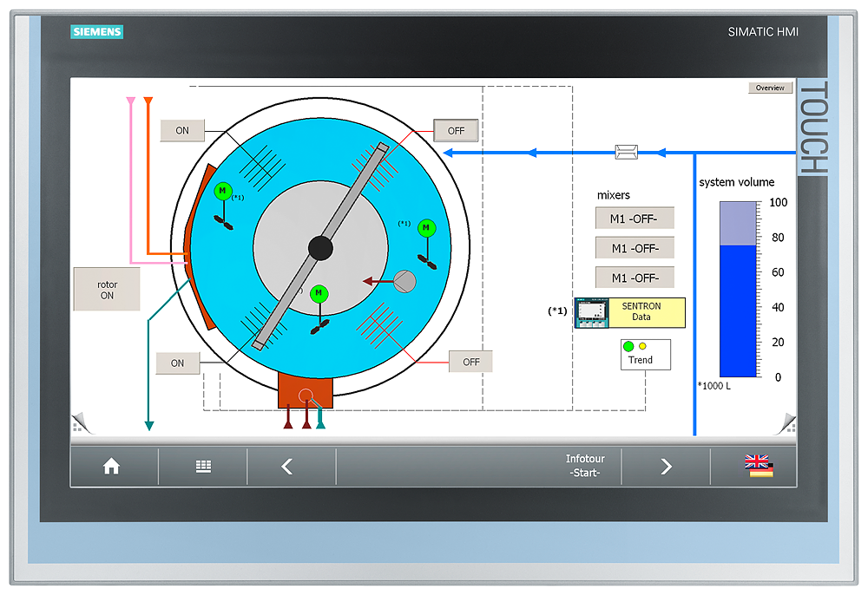Select the green mixer motor symbol inside tank right

point(425,229)
